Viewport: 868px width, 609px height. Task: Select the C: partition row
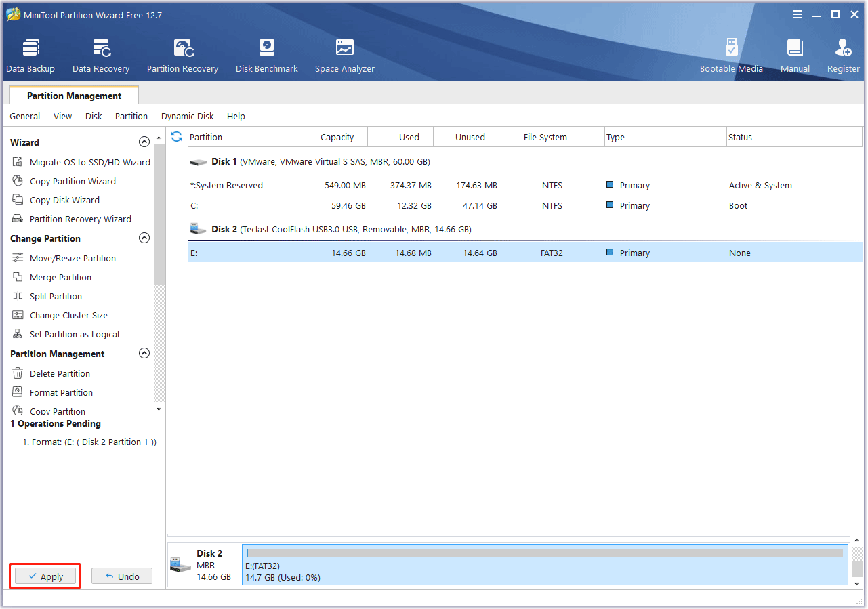525,205
